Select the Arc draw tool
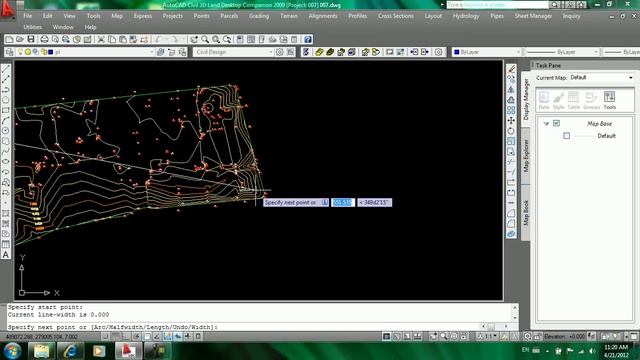This screenshot has width=640, height=360. pyautogui.click(x=6, y=120)
